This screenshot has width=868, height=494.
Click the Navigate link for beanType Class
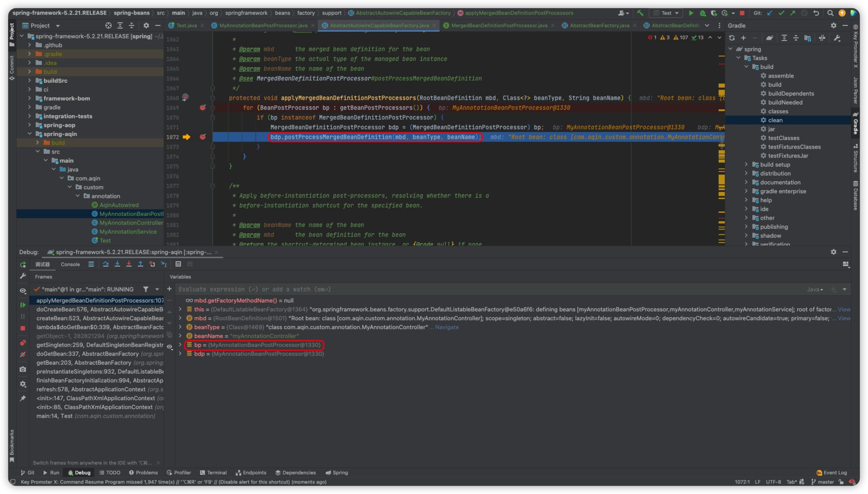tap(447, 327)
